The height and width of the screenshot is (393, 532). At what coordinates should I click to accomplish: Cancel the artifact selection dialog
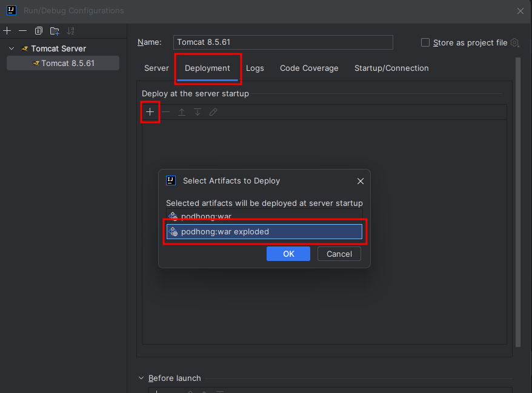coord(339,254)
